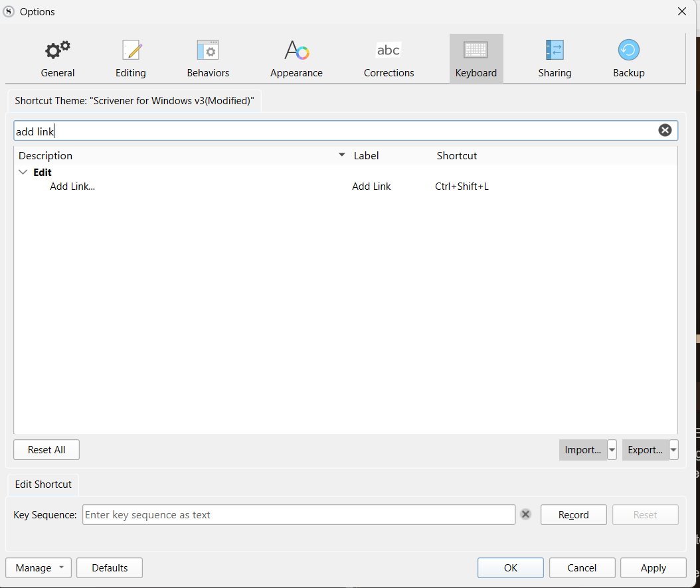The height and width of the screenshot is (588, 700).
Task: Select the Add Link... shortcut row
Action: [72, 186]
